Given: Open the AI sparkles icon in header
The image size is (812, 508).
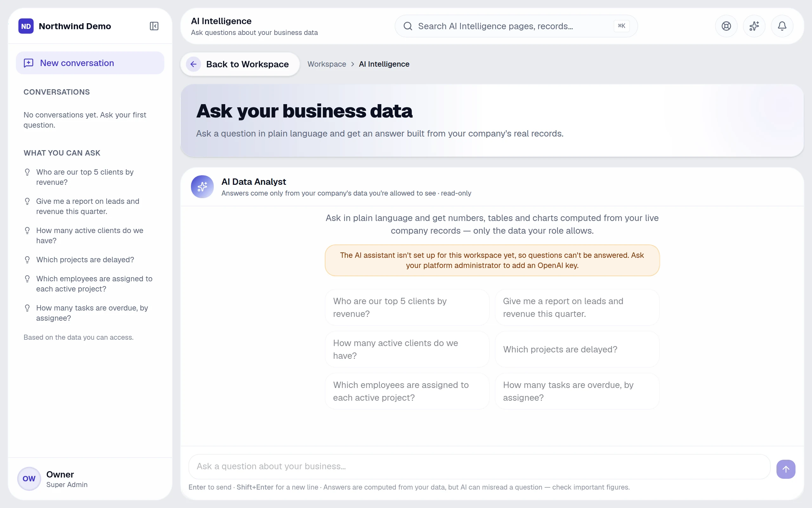Looking at the screenshot, I should [x=754, y=26].
